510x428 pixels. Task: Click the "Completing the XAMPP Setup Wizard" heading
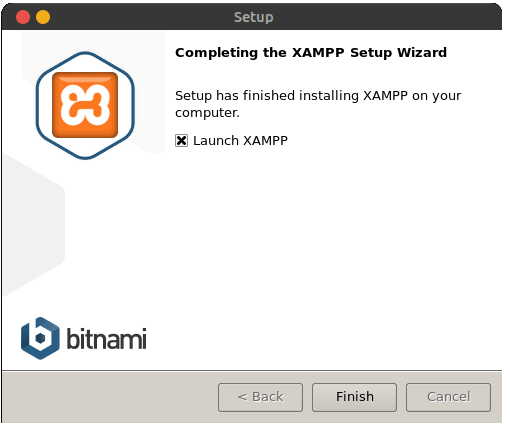(311, 53)
